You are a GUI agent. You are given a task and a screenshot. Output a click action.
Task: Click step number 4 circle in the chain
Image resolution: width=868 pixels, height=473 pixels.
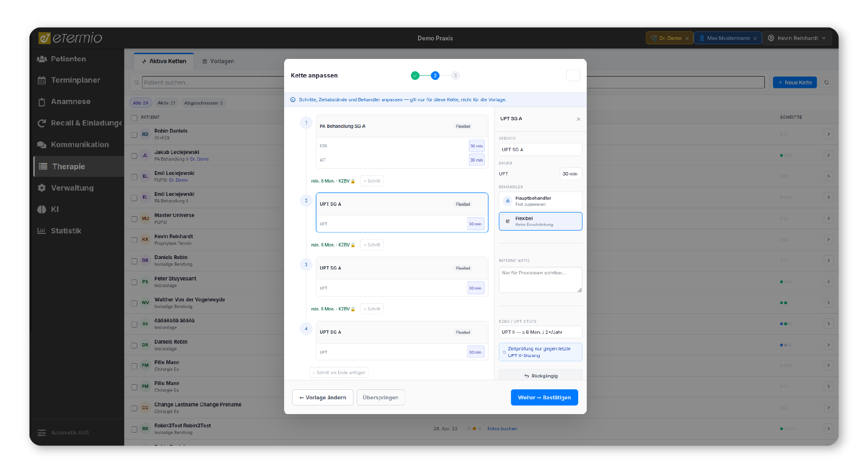tap(306, 328)
